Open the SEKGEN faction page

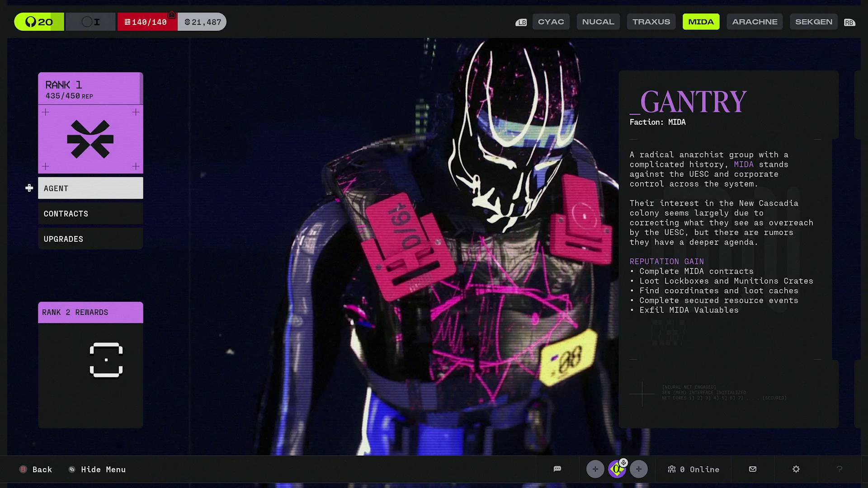813,21
